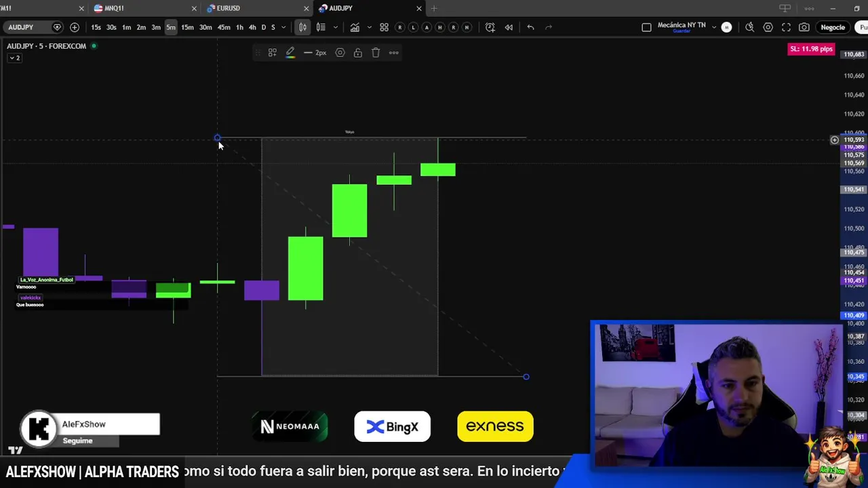Toggle the symbol watch badge in the AUDJPY box
The height and width of the screenshot is (488, 868).
coord(57,27)
